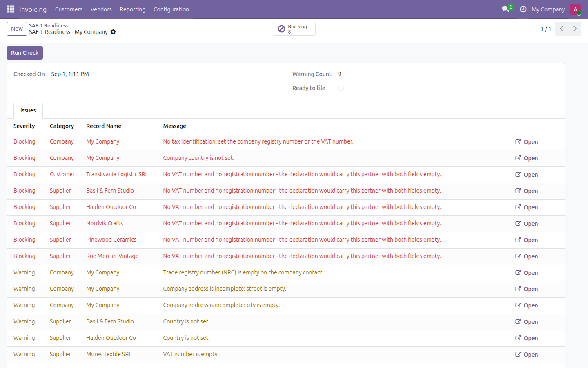This screenshot has width=588, height=368.
Task: Open the conversations chat bubble icon
Action: click(506, 9)
